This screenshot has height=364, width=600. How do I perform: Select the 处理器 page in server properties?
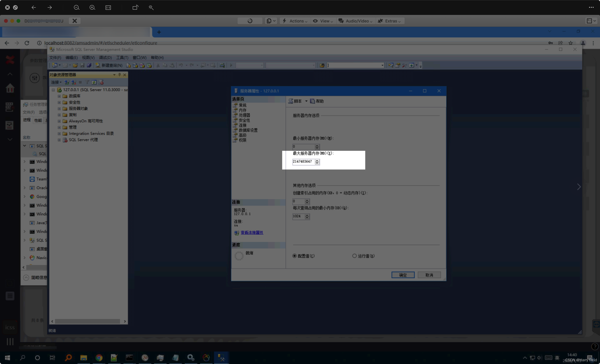coord(244,115)
